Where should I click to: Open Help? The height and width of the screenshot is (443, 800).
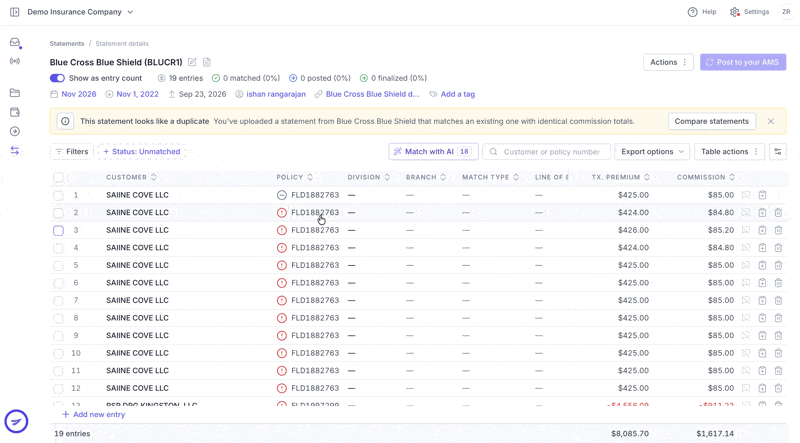pos(702,12)
